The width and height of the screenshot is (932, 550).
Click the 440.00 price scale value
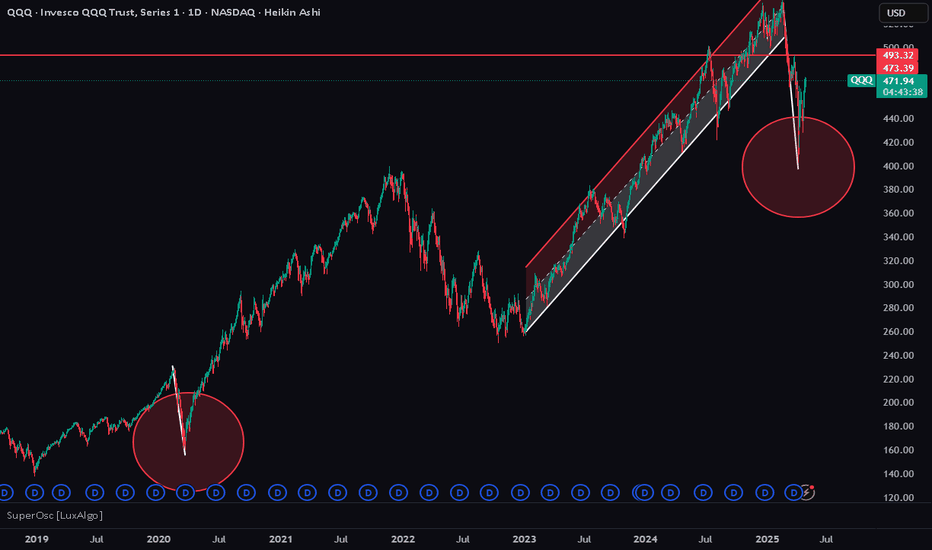(x=898, y=118)
